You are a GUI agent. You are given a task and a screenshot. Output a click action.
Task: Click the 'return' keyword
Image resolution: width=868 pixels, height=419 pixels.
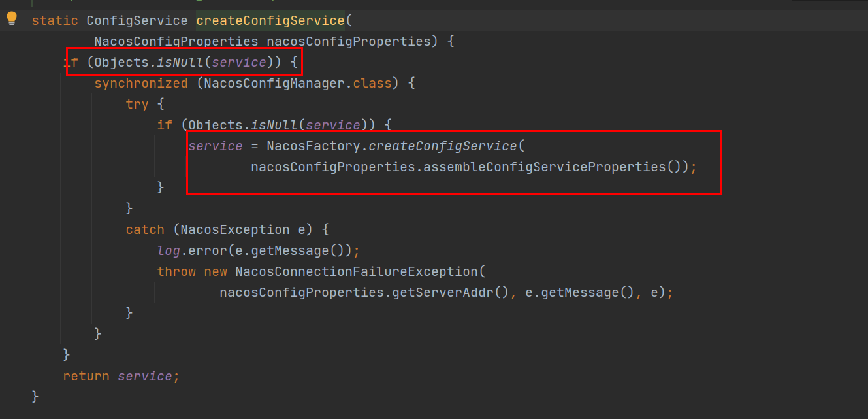86,376
